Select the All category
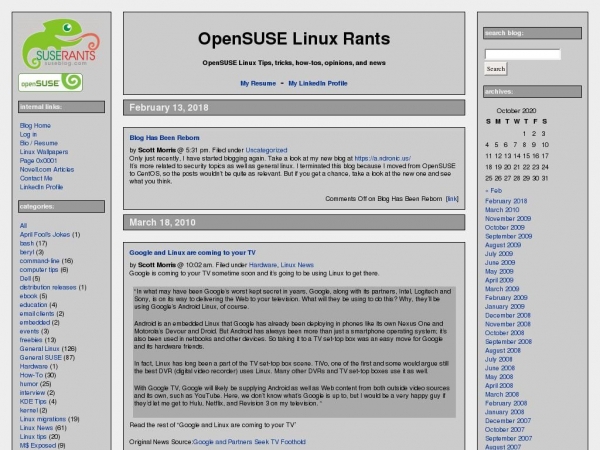This screenshot has width=600, height=450. [23, 226]
